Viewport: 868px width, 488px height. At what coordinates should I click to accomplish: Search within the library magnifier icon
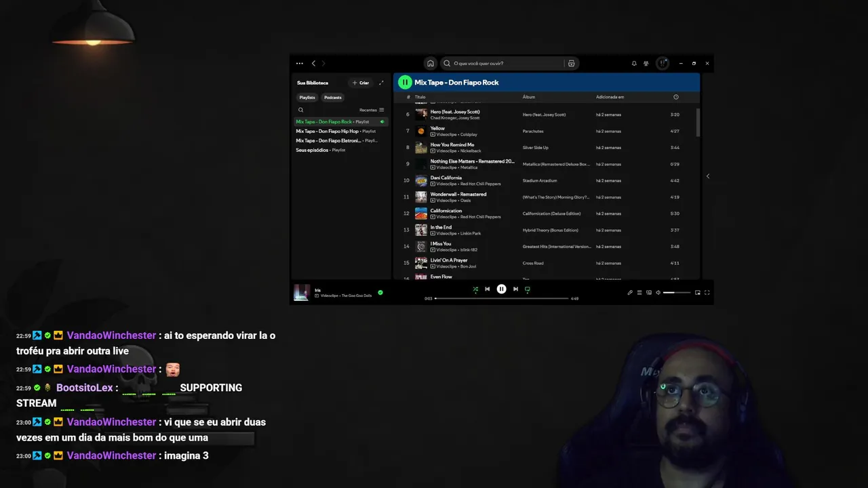tap(301, 110)
